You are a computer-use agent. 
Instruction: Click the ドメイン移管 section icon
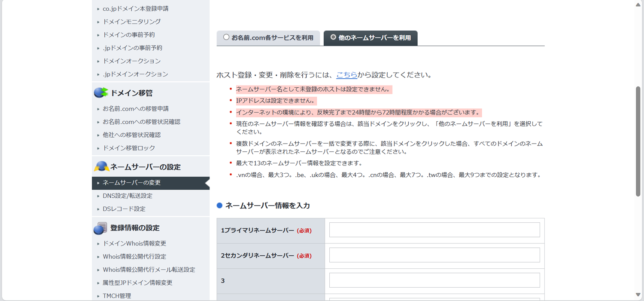click(101, 92)
